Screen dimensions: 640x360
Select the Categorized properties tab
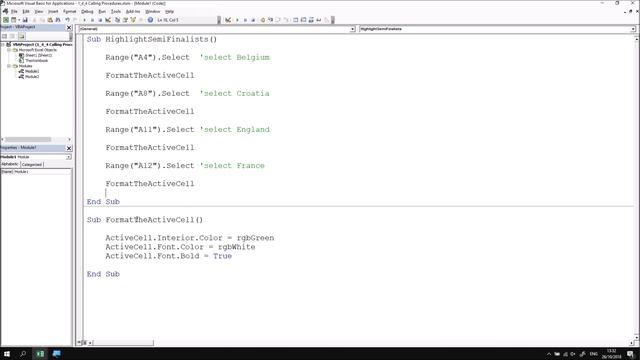click(x=32, y=164)
